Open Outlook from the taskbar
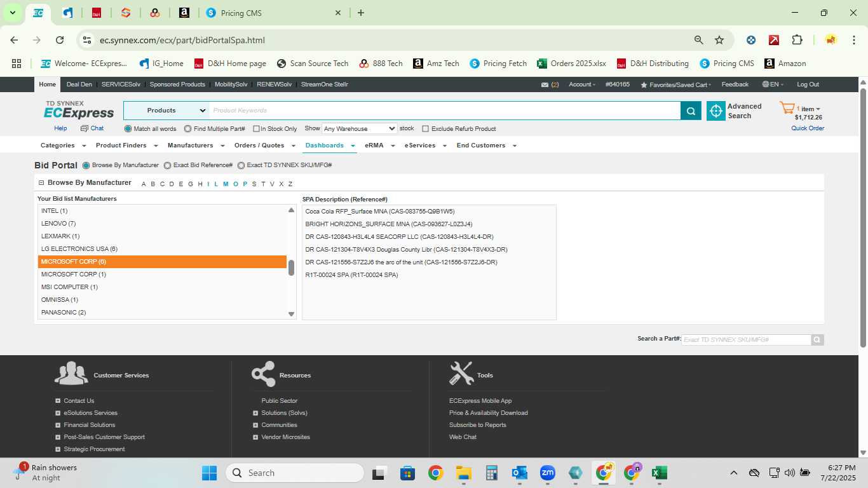Screen dimensions: 868x488 tap(519, 473)
